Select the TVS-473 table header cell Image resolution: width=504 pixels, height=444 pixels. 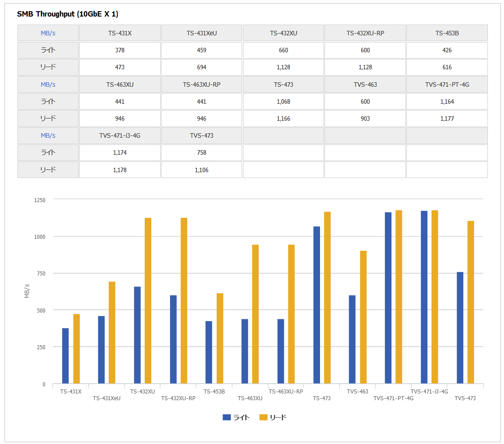click(201, 135)
